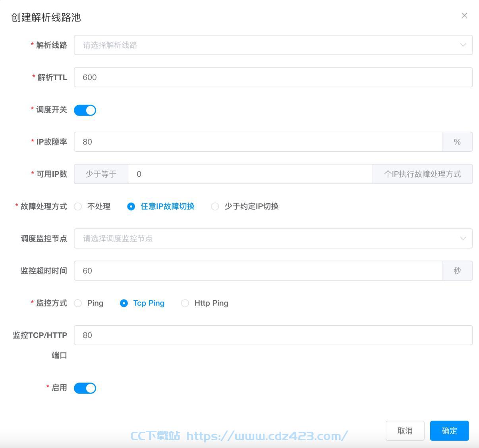The image size is (479, 448).
Task: Open the 调度监控节点 dropdown
Action: tap(273, 238)
